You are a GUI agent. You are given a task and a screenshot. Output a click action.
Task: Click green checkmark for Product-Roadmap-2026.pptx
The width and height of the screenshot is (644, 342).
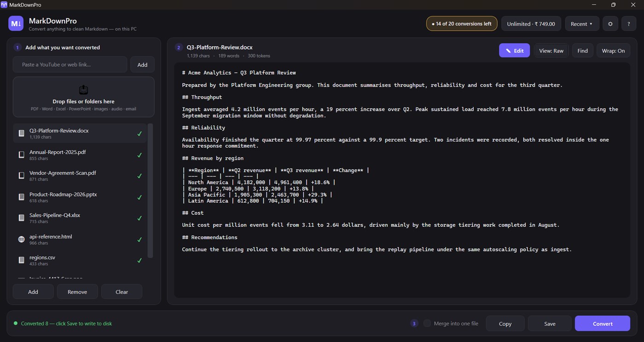[139, 197]
